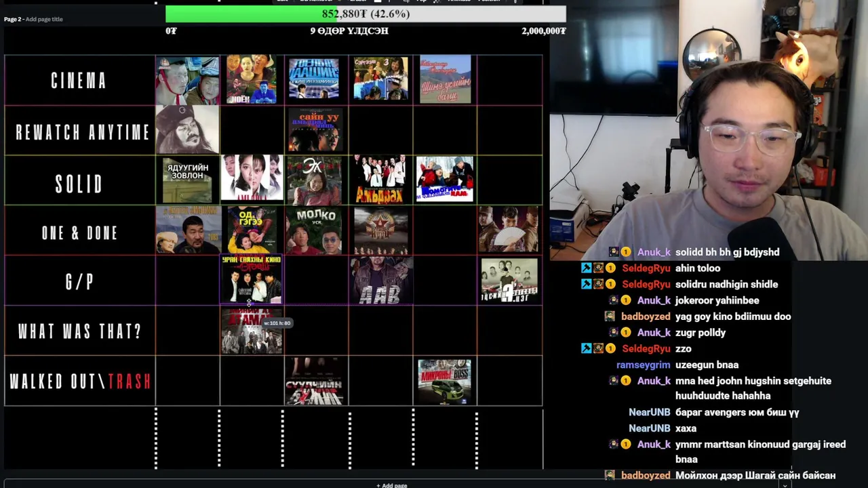Select the 'ААВ' movie poster

point(381,281)
